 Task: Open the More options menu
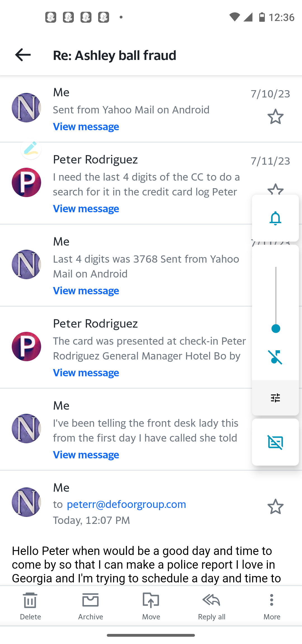(272, 605)
